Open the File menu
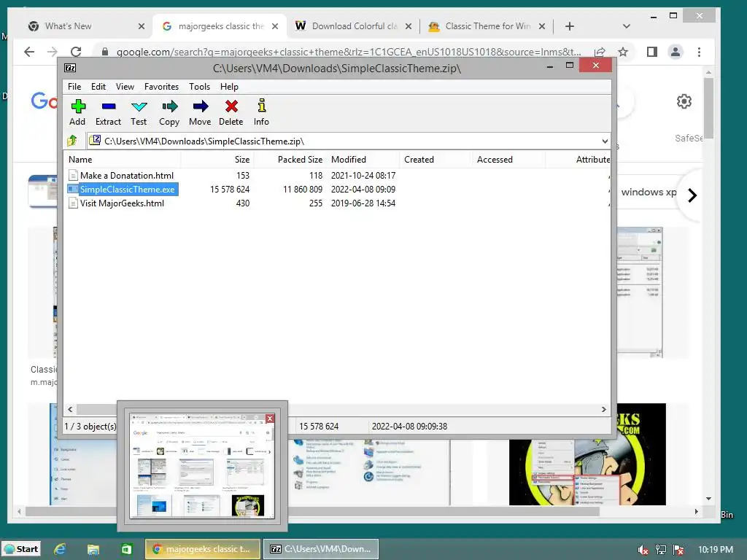Screen dimensions: 747x560 pos(74,87)
